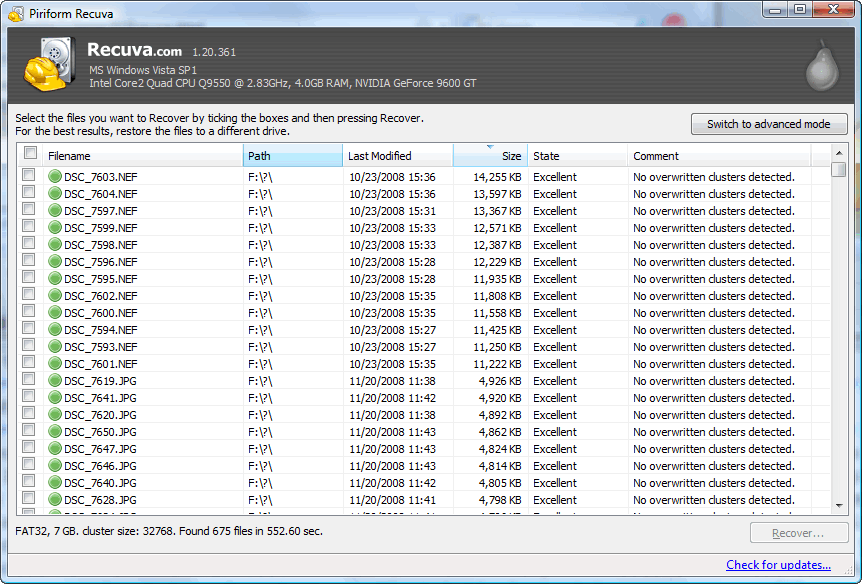Click the green status icon for DSC_7604.NEF

54,194
